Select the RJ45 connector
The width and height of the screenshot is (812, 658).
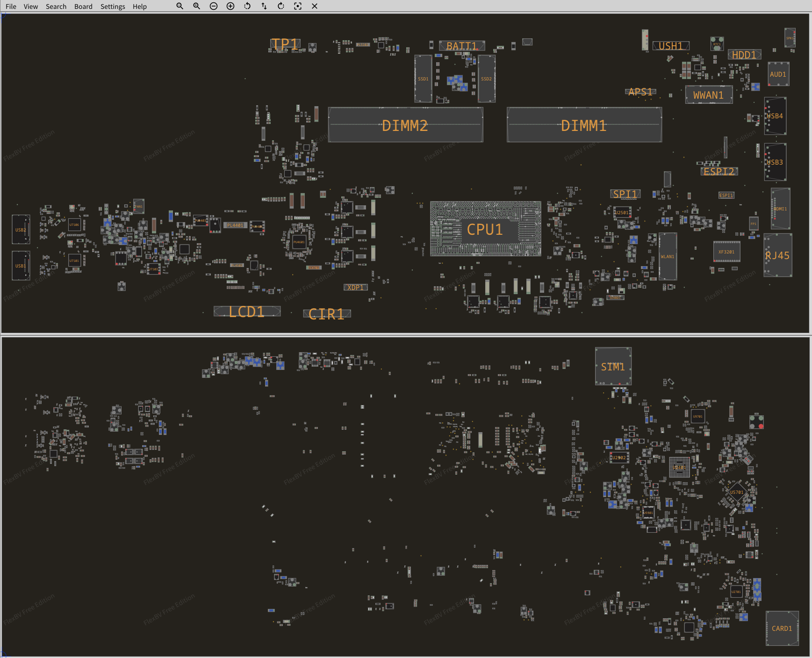777,255
